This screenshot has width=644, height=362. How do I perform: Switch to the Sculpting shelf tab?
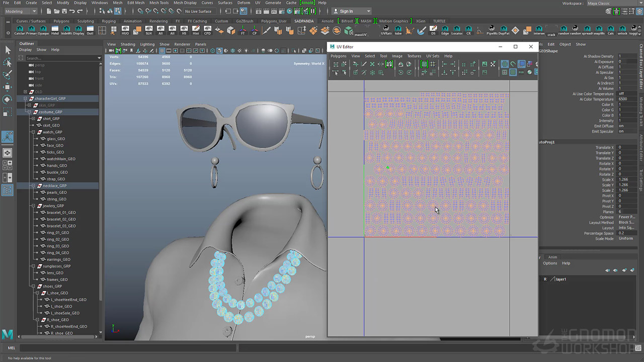tap(86, 21)
